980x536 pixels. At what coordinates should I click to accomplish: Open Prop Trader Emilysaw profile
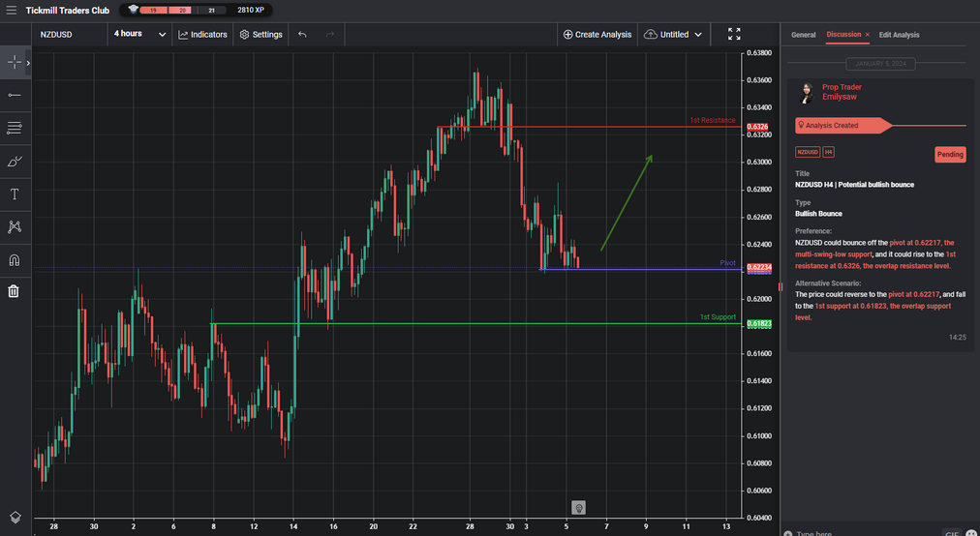pyautogui.click(x=842, y=92)
